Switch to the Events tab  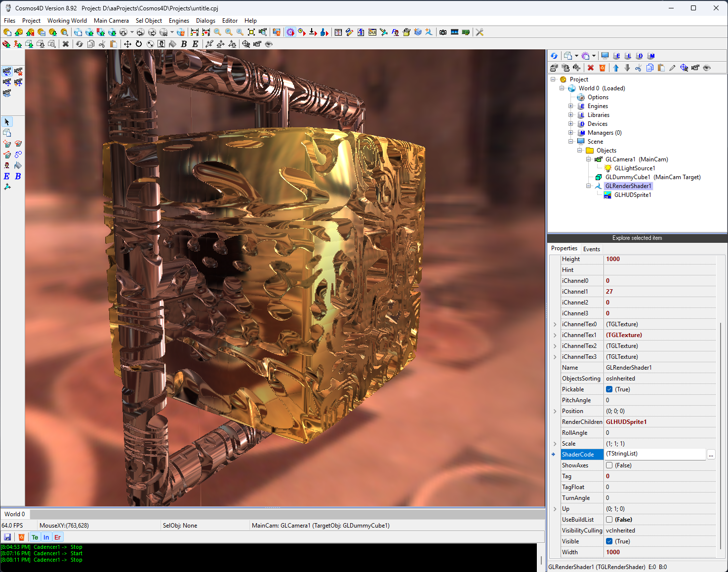point(591,249)
